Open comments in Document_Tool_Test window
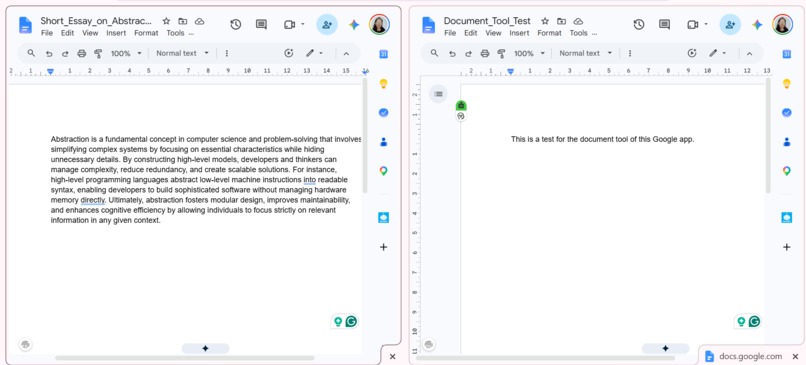The image size is (806, 365). click(664, 24)
